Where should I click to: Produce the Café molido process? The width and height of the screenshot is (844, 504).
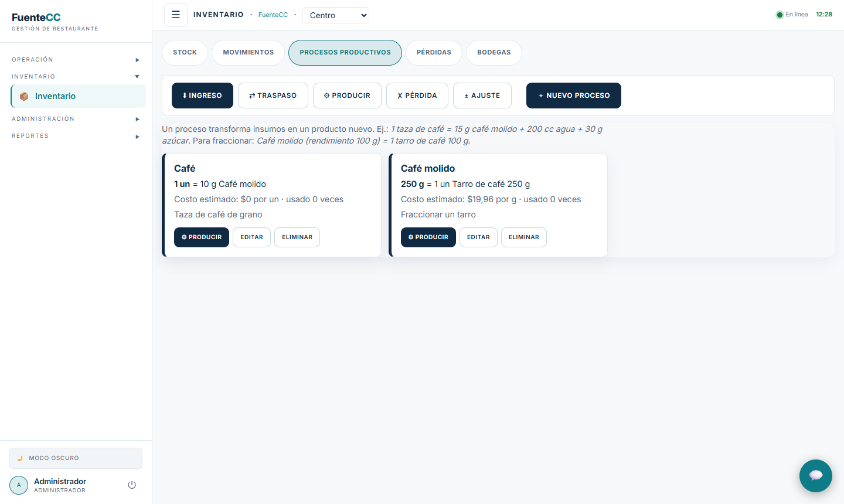(428, 237)
